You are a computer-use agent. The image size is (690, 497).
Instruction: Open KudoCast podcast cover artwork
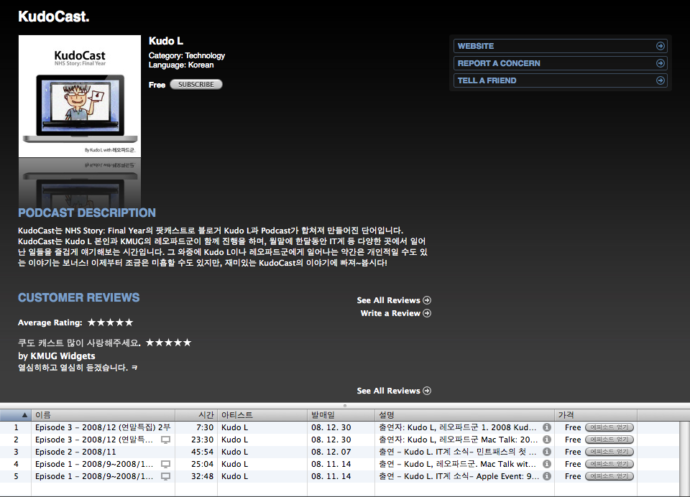pyautogui.click(x=80, y=96)
